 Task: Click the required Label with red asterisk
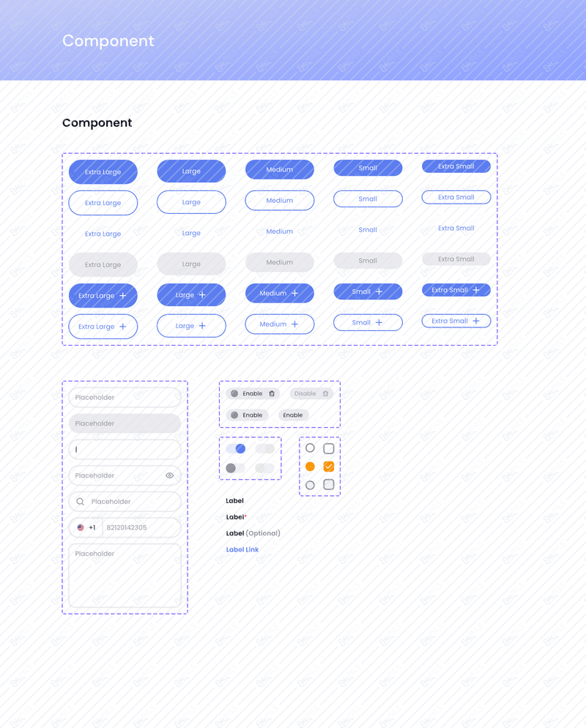coord(236,517)
